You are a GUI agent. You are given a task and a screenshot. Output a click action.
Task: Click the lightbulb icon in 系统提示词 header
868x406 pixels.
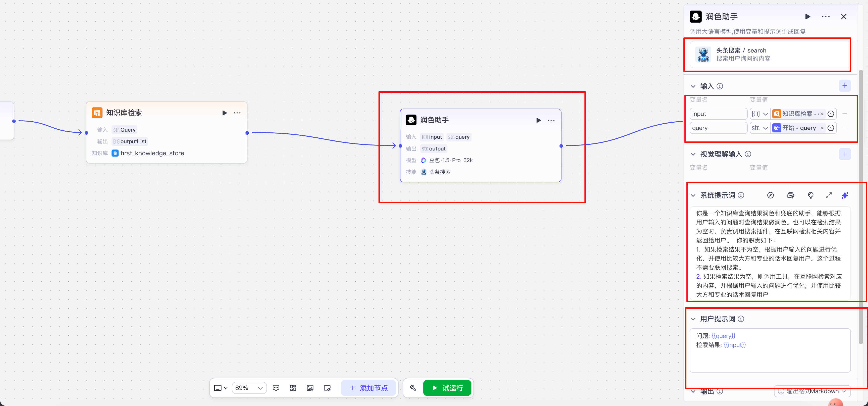tap(811, 195)
